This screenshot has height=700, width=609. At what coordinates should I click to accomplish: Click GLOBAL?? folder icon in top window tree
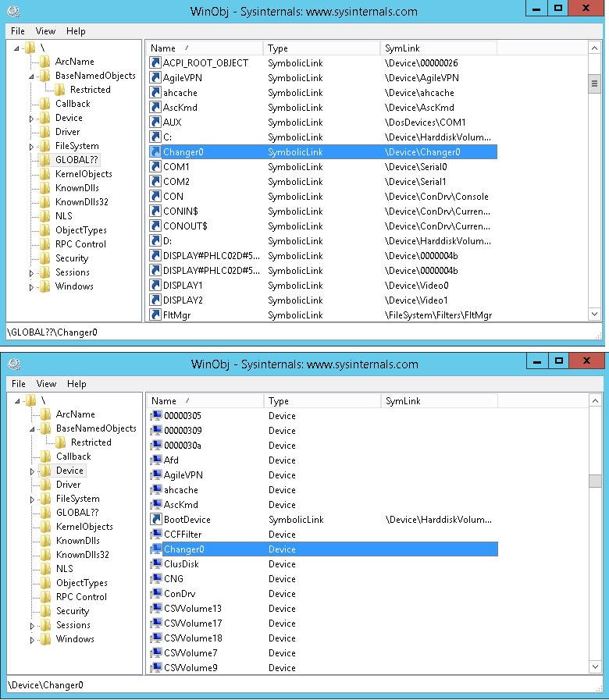coord(45,160)
